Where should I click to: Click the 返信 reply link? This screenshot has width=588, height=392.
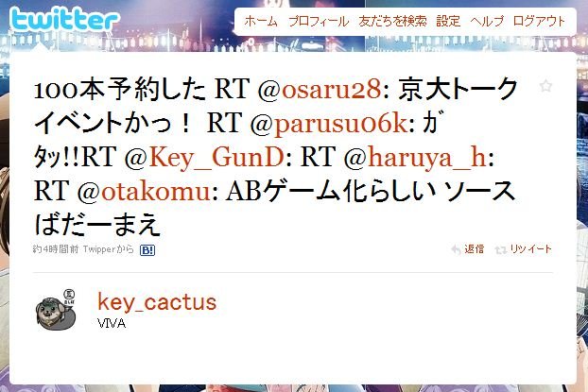474,249
